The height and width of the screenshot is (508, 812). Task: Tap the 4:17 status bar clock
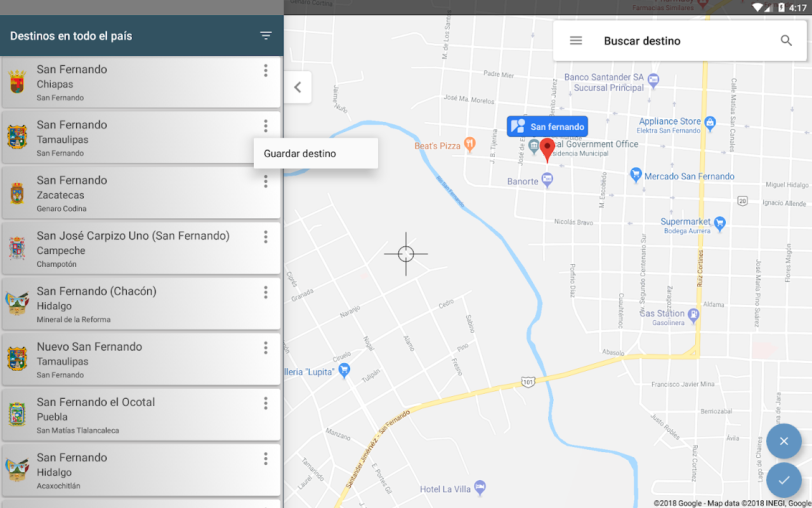click(x=798, y=8)
